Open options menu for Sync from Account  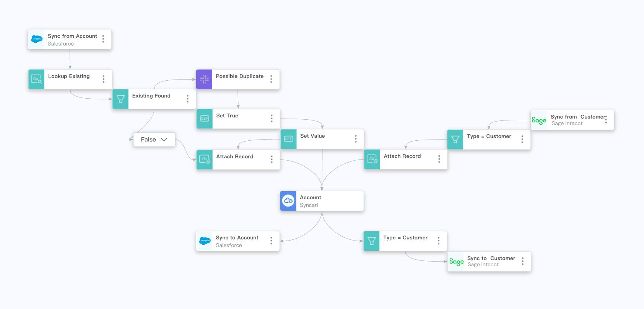pyautogui.click(x=103, y=39)
